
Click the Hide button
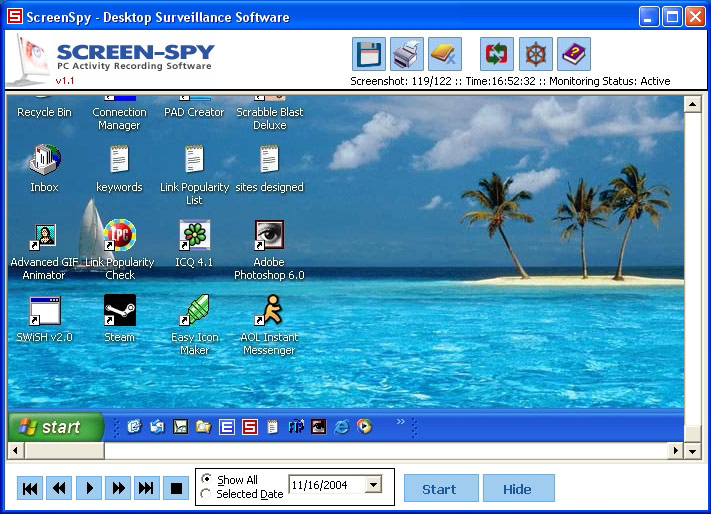coord(519,488)
